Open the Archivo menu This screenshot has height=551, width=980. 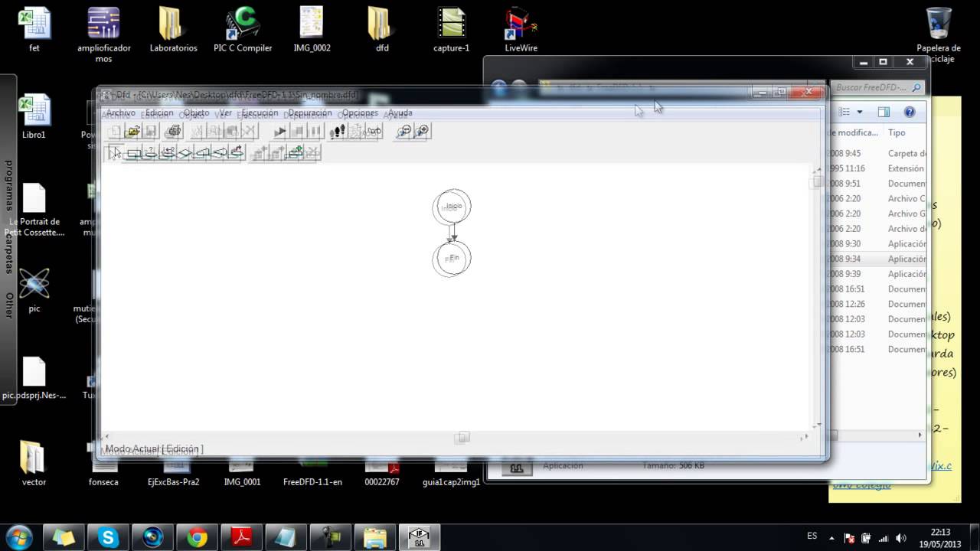120,113
